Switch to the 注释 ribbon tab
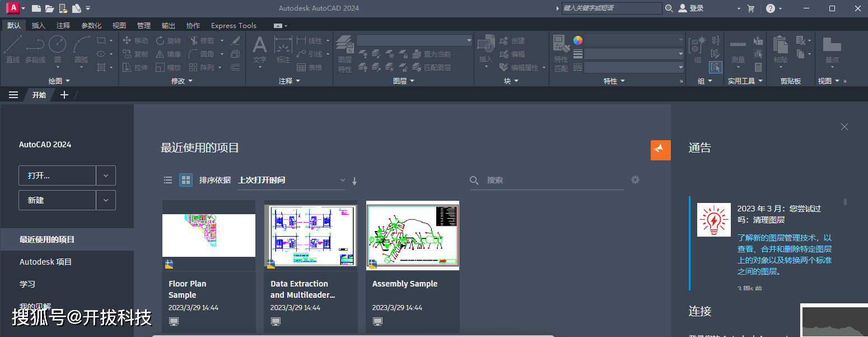This screenshot has width=868, height=337. pos(63,26)
